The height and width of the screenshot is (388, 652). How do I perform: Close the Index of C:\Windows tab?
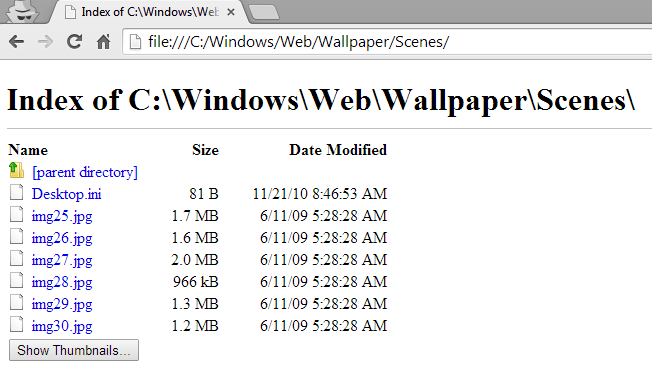coord(231,12)
